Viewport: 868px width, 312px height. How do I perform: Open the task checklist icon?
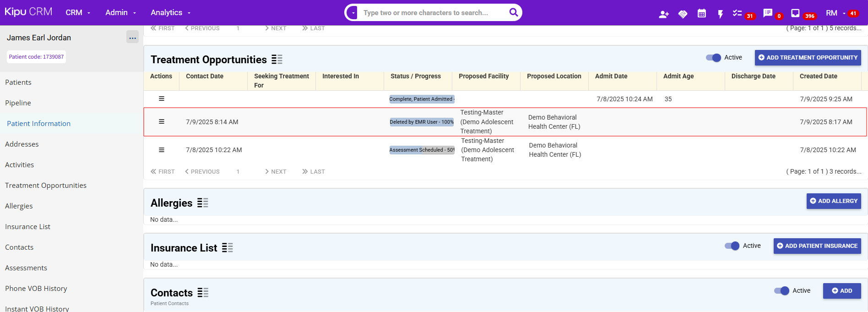[x=737, y=13]
